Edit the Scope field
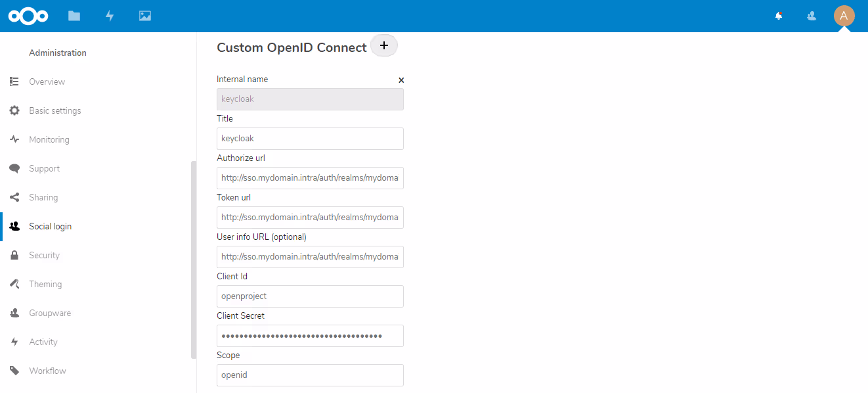 click(310, 375)
